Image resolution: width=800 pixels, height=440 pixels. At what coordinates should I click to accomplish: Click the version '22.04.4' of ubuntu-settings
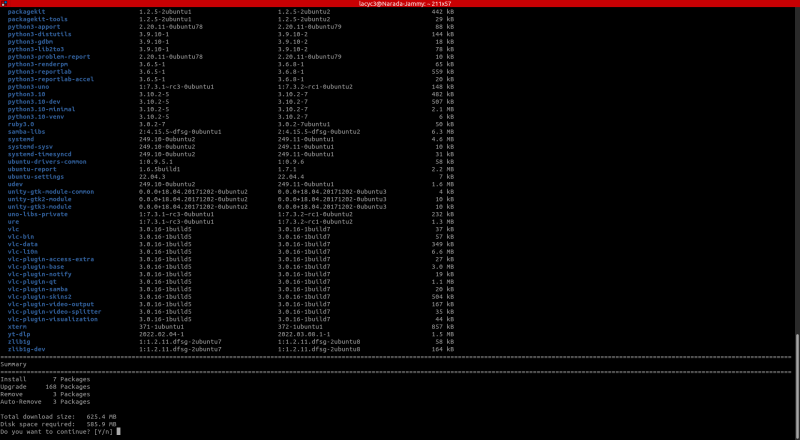[291, 177]
